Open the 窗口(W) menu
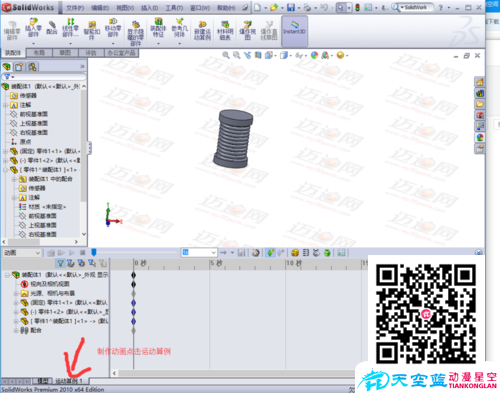The image size is (500, 393). pyautogui.click(x=200, y=7)
